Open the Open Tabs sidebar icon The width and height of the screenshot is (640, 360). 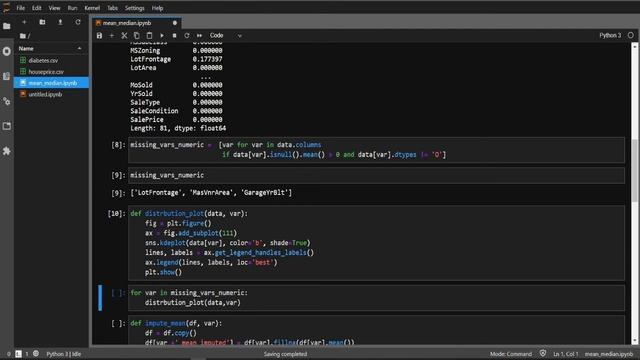pyautogui.click(x=7, y=126)
